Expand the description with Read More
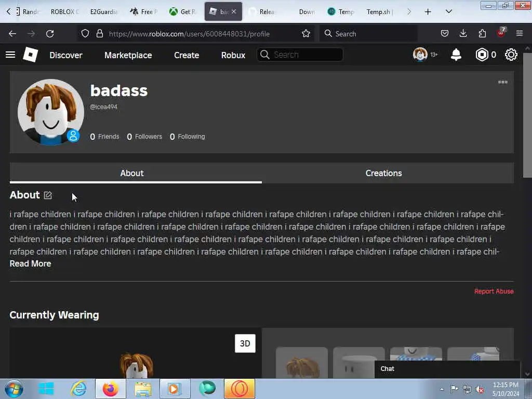Screen dimensions: 532x399 coord(30,263)
